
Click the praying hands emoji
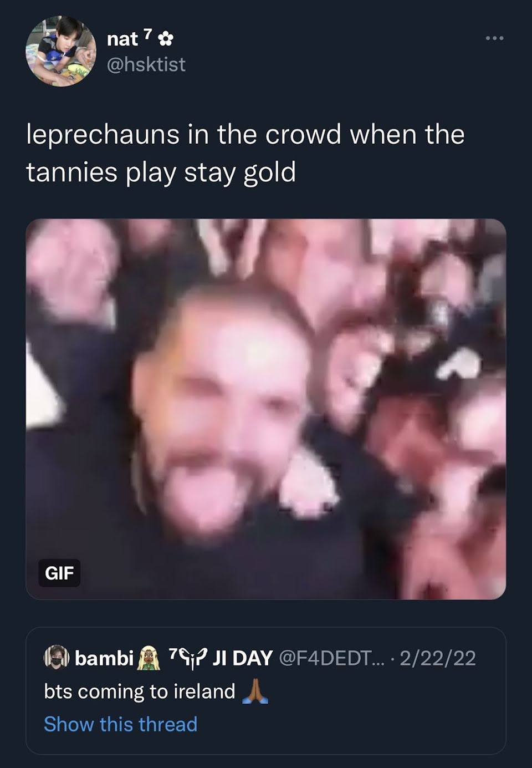255,691
